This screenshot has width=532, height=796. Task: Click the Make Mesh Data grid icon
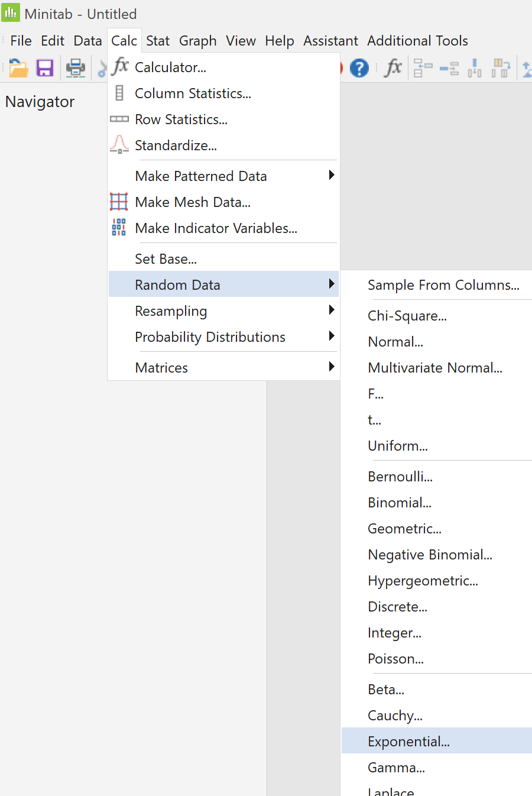[x=119, y=202]
